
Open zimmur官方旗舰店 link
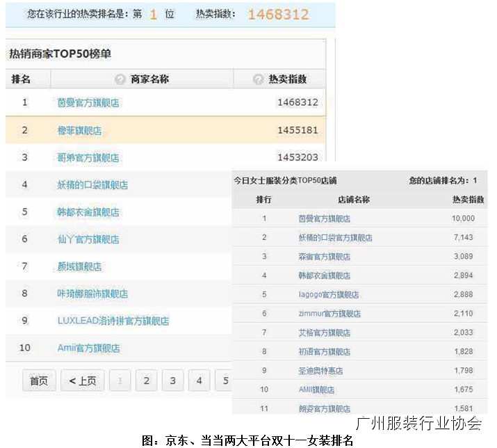point(329,314)
